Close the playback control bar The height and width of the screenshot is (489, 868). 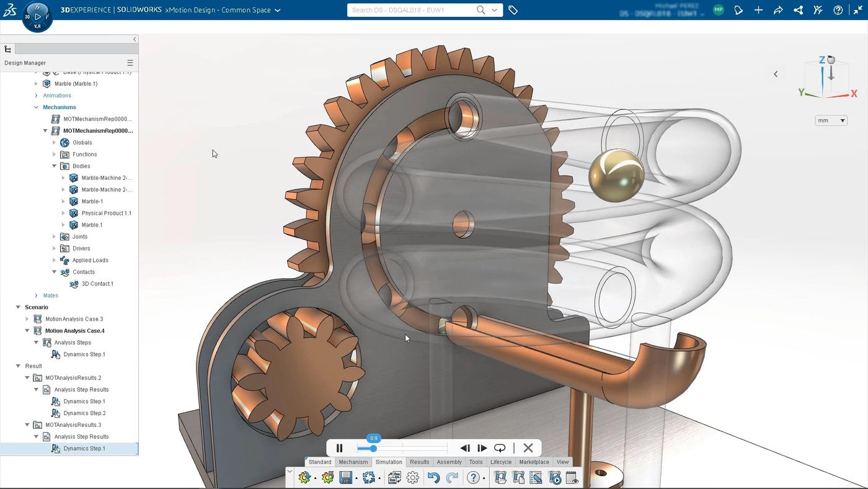[x=528, y=447]
